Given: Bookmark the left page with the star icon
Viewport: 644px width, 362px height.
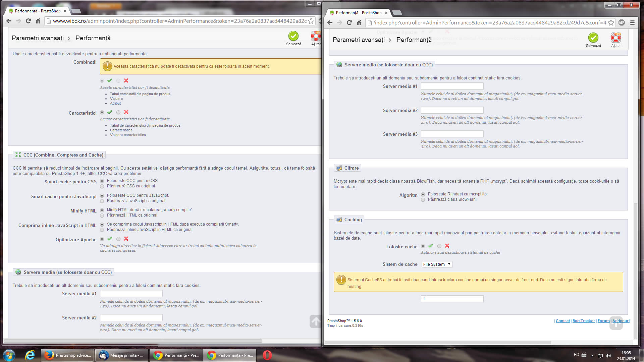Looking at the screenshot, I should point(311,21).
